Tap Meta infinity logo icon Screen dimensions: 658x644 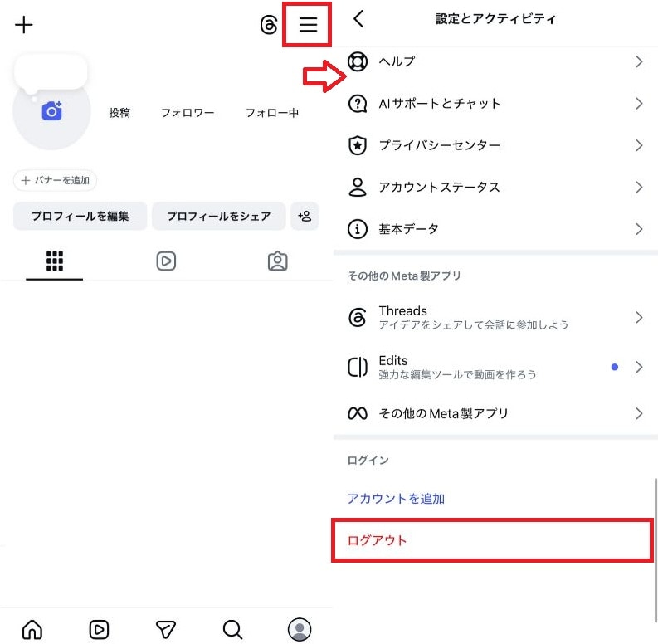[x=358, y=413]
